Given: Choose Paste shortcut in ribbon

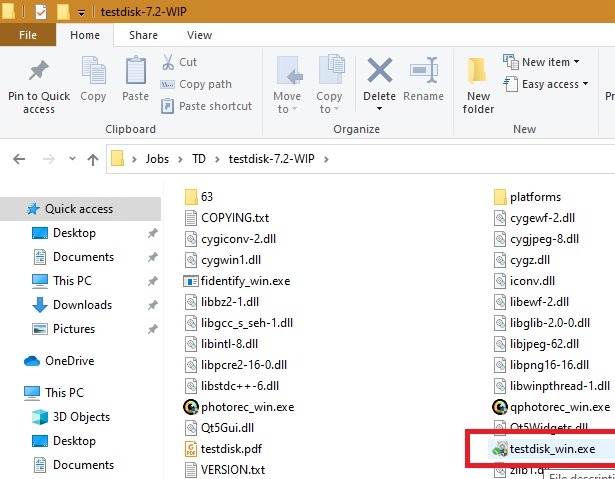Looking at the screenshot, I should click(206, 106).
